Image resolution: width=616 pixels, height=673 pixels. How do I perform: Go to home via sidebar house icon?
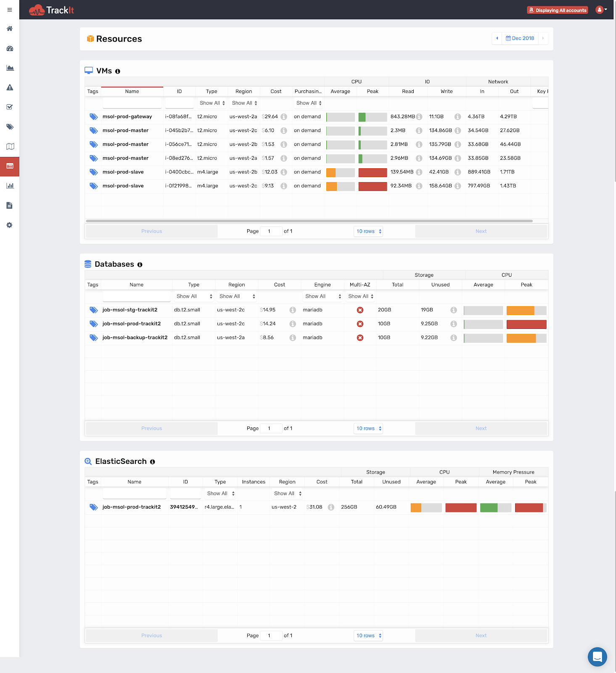(x=10, y=29)
